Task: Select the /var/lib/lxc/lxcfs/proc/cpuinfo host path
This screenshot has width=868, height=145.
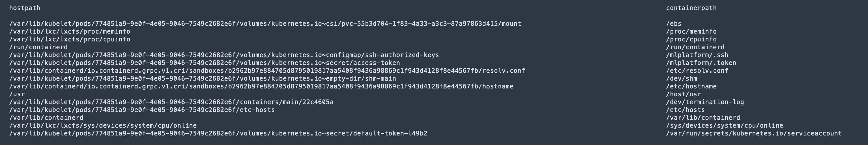Action: click(70, 39)
